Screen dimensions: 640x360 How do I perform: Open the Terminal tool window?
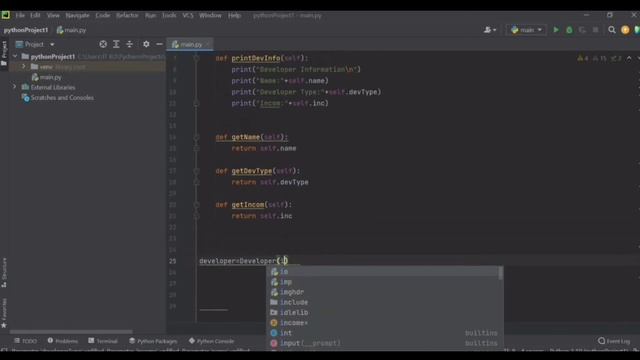103,341
